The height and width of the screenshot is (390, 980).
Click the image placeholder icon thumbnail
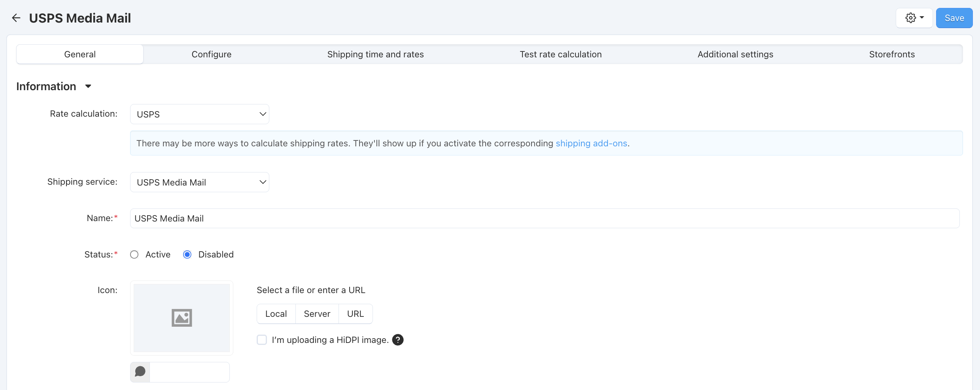click(182, 318)
